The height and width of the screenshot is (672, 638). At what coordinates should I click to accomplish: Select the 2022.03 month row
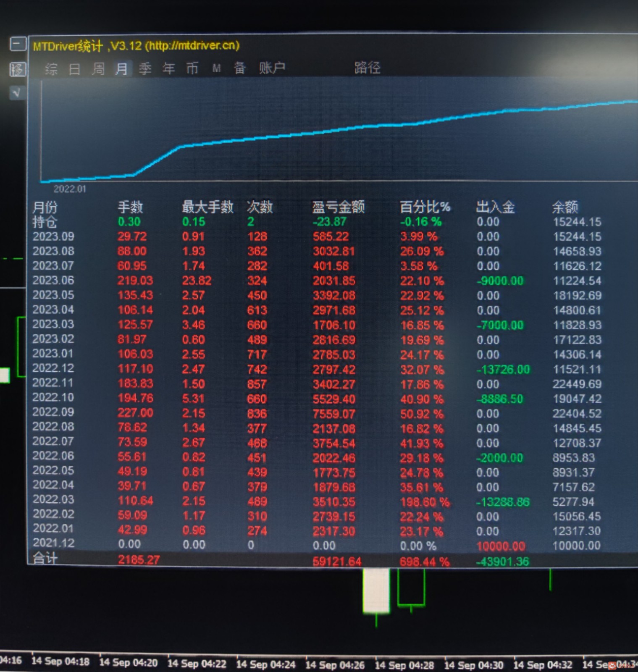point(317,501)
